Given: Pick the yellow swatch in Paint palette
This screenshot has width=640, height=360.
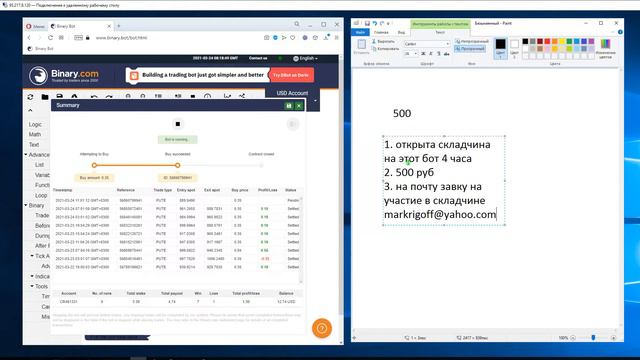Looking at the screenshot, I should click(x=562, y=41).
